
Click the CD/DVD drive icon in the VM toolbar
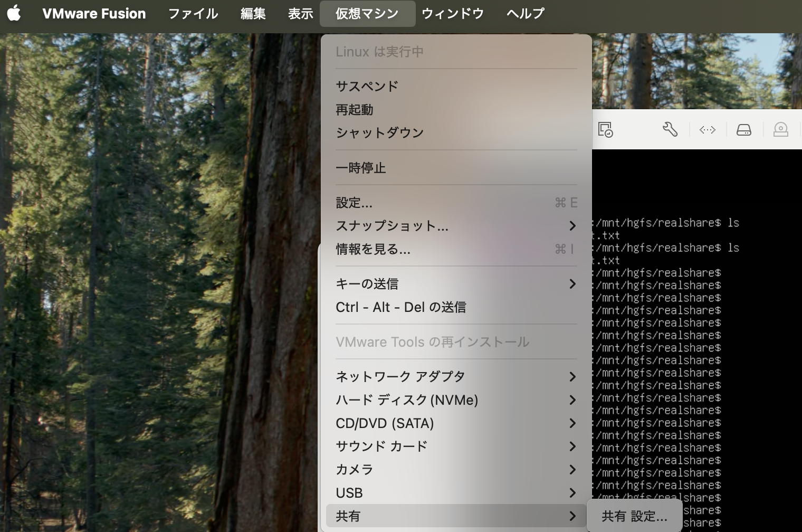tap(780, 129)
